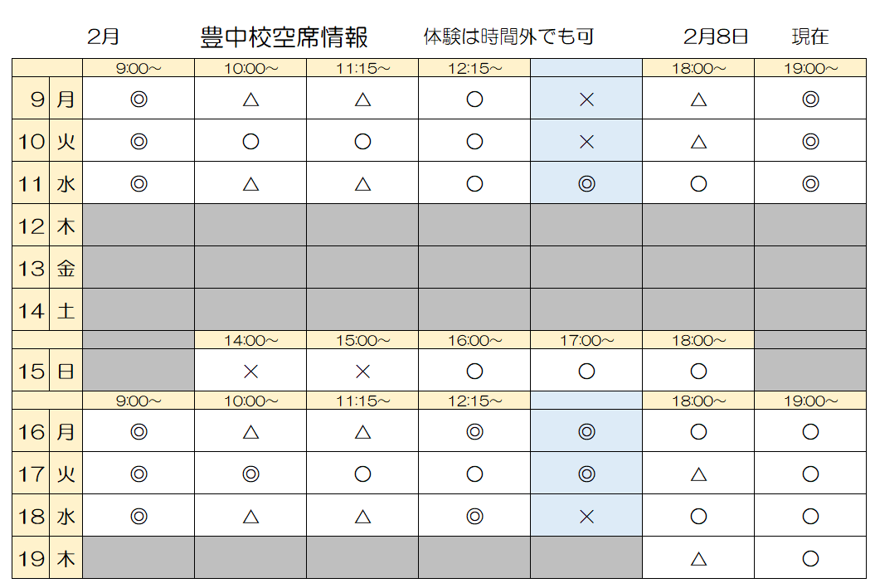Click the × mark on Wednesday the 18th

pos(586,517)
